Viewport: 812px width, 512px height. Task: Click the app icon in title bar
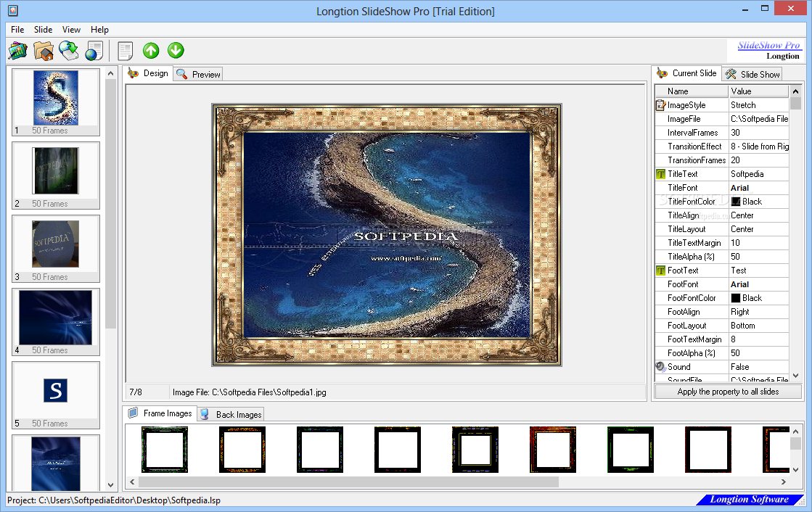click(12, 9)
